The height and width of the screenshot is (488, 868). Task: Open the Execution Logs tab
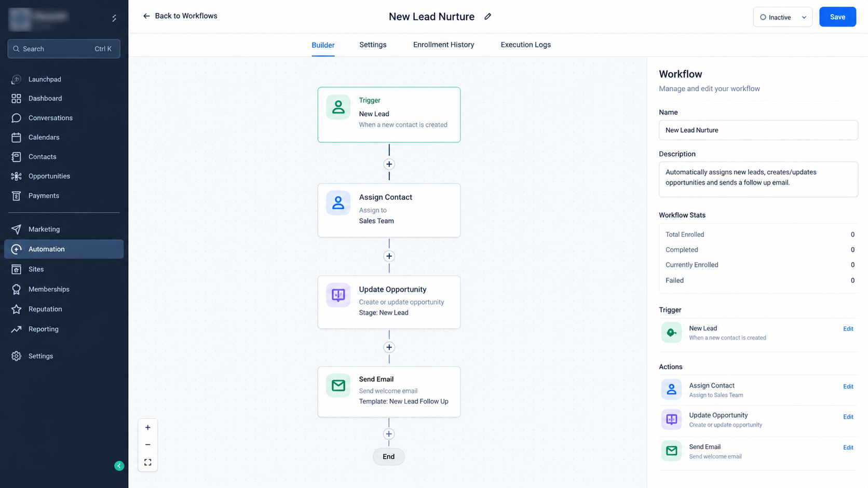pyautogui.click(x=525, y=45)
